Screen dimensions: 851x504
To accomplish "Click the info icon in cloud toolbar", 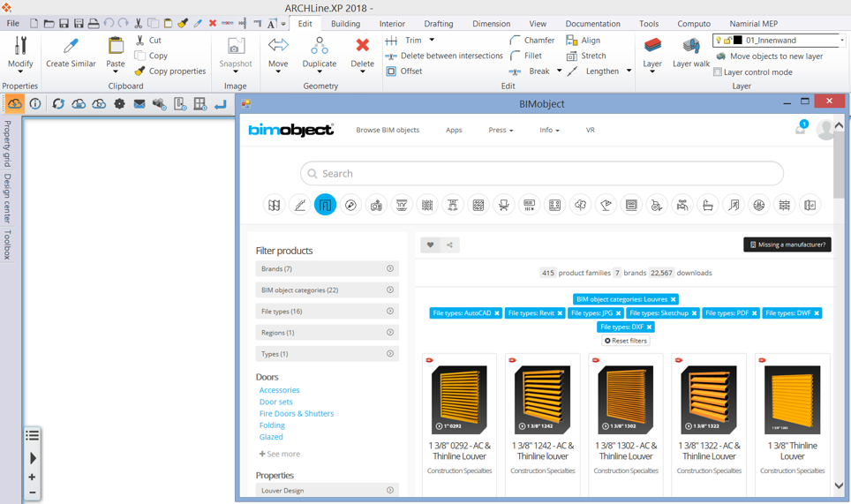I will pyautogui.click(x=35, y=103).
